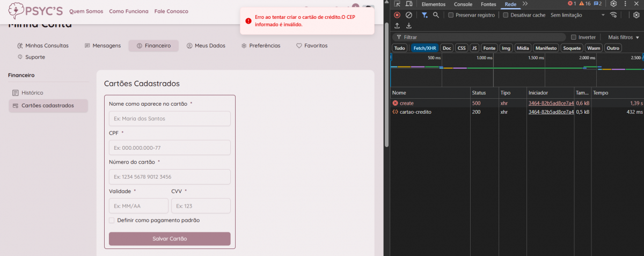The image size is (644, 256).
Task: Switch to the Console tab
Action: (x=463, y=4)
